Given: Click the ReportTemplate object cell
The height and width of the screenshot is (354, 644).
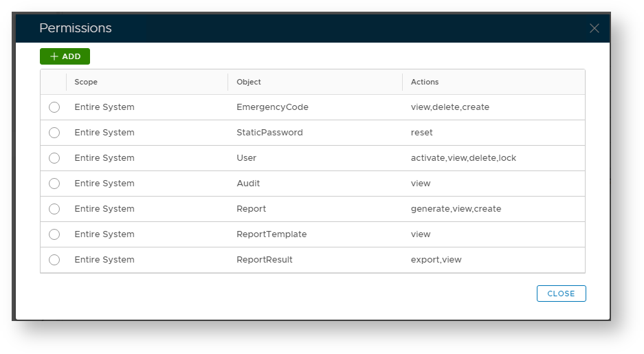Looking at the screenshot, I should (x=271, y=234).
